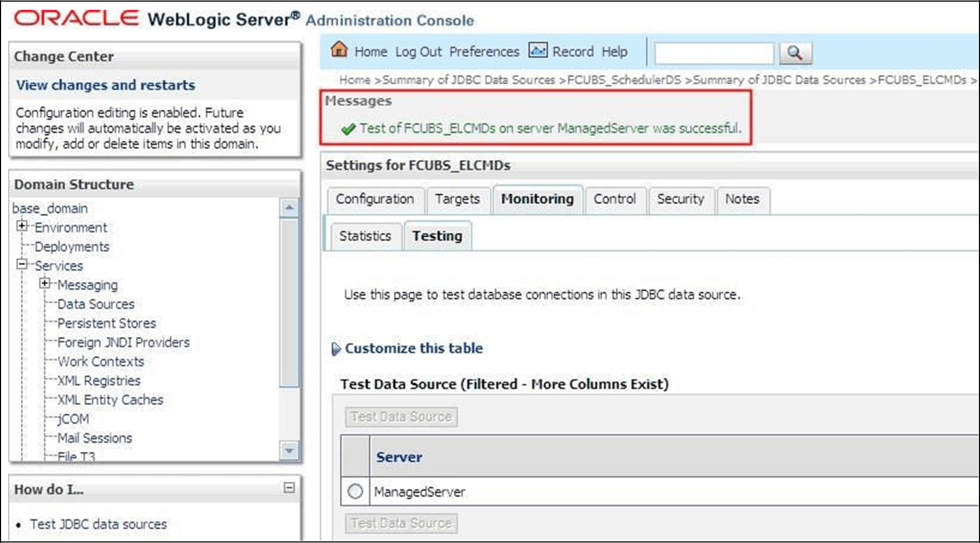Screen dimensions: 980x543
Task: Open Messaging in the domain tree
Action: (x=87, y=285)
